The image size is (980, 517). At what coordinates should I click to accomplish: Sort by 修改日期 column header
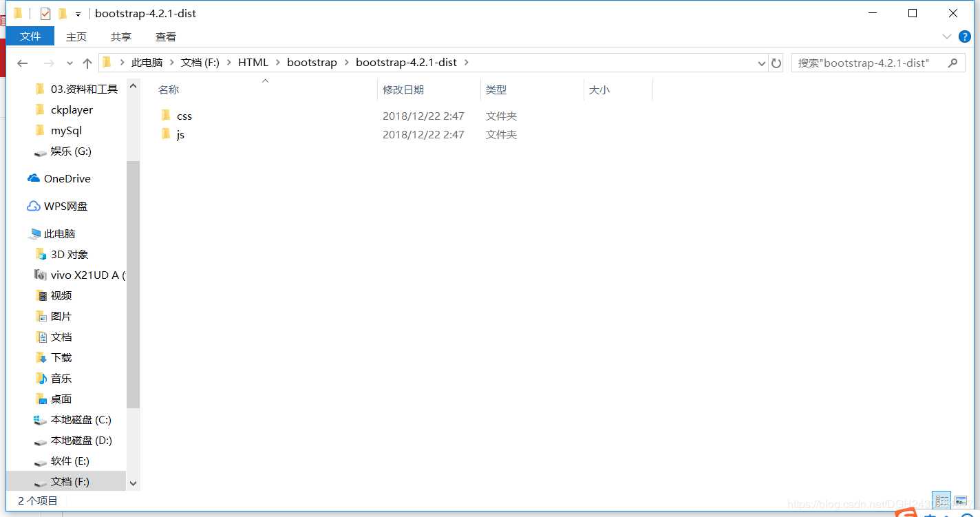(x=403, y=90)
